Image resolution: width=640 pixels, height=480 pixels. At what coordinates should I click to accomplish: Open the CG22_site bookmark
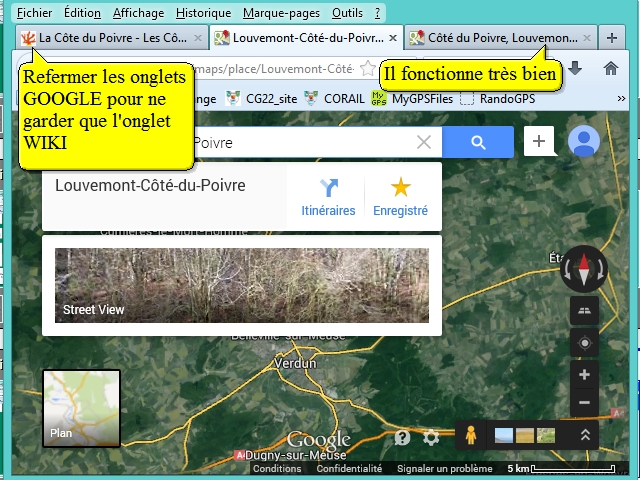261,99
